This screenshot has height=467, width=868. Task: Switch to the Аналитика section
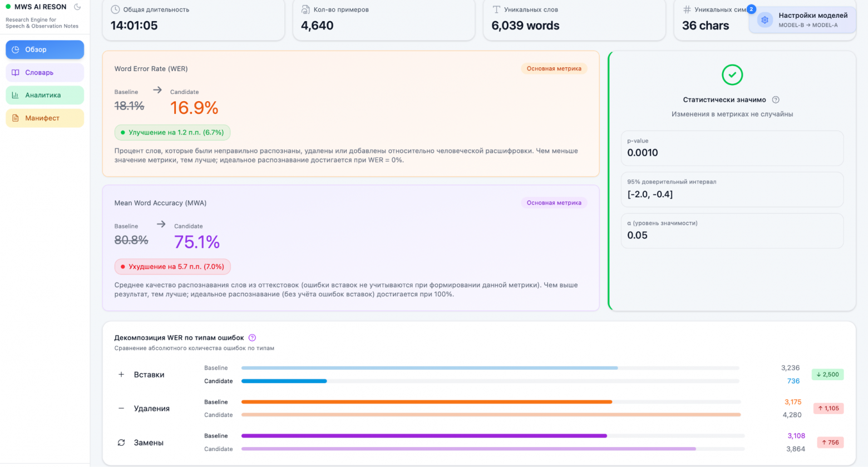45,95
